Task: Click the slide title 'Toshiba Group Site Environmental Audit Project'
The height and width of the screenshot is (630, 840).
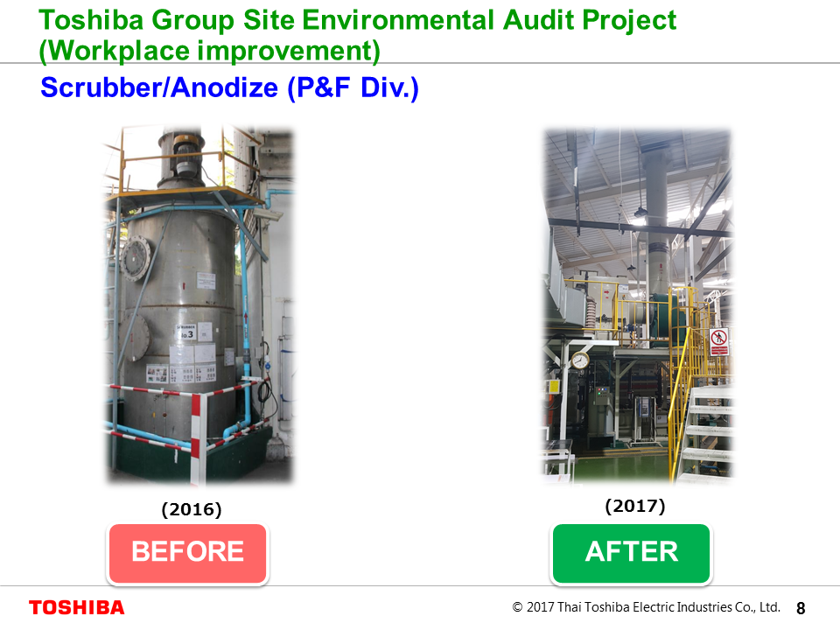Action: coord(357,20)
